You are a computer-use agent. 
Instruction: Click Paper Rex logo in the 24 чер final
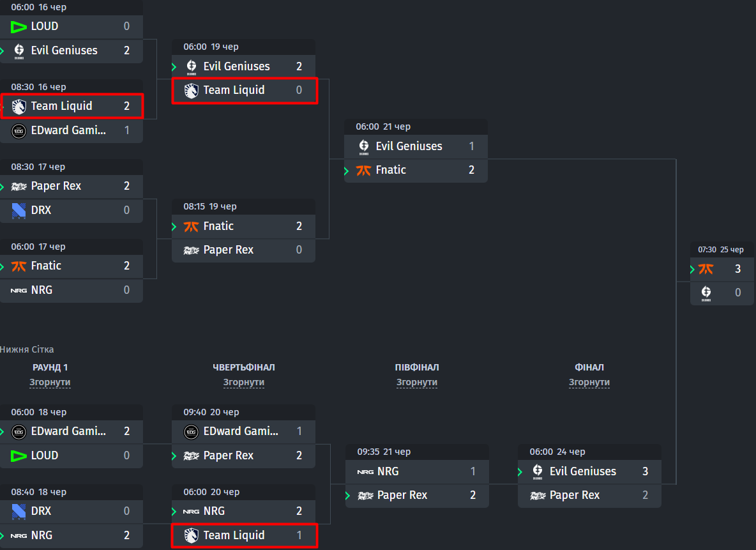tap(538, 496)
